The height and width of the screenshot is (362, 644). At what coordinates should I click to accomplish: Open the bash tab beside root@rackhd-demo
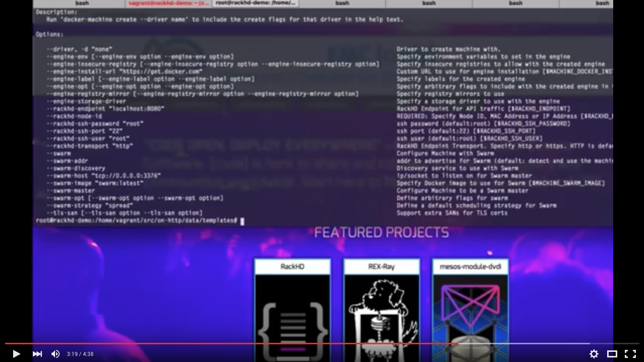pyautogui.click(x=342, y=3)
